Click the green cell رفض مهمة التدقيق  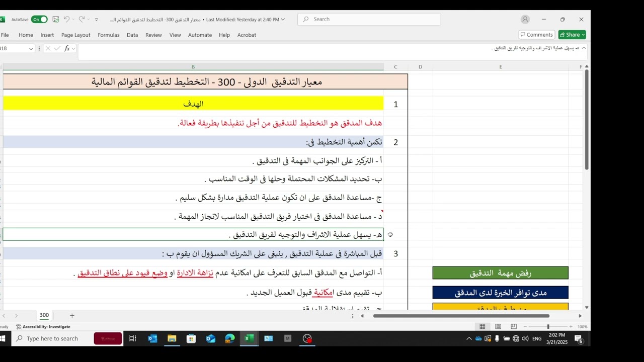pyautogui.click(x=501, y=273)
